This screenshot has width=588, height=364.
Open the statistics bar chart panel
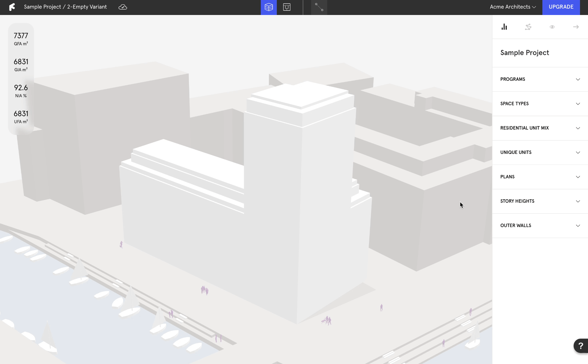point(504,27)
